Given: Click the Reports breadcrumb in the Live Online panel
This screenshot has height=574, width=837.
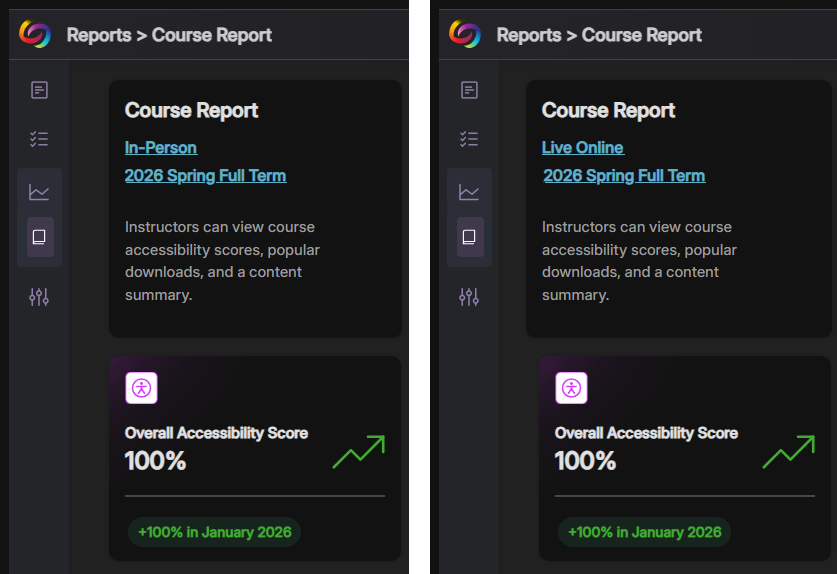Looking at the screenshot, I should [528, 35].
